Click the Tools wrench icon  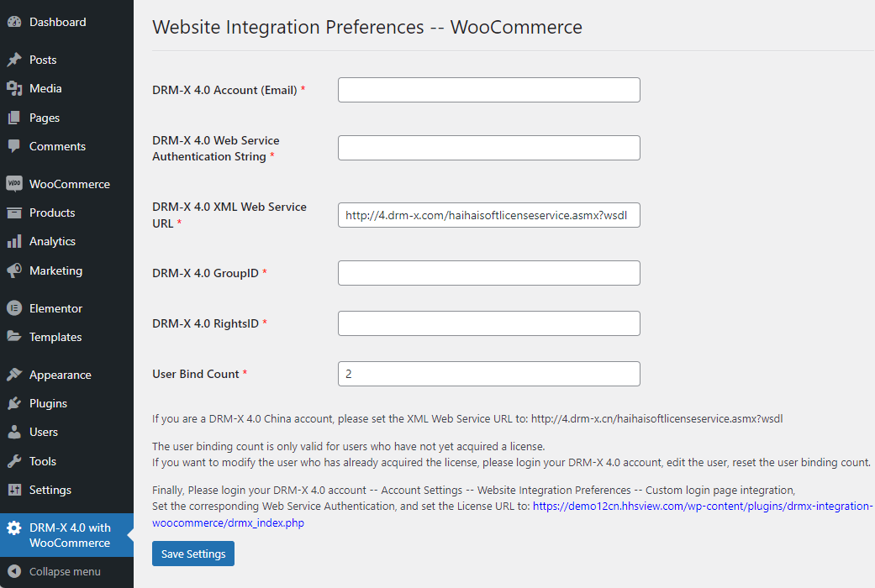[x=14, y=461]
